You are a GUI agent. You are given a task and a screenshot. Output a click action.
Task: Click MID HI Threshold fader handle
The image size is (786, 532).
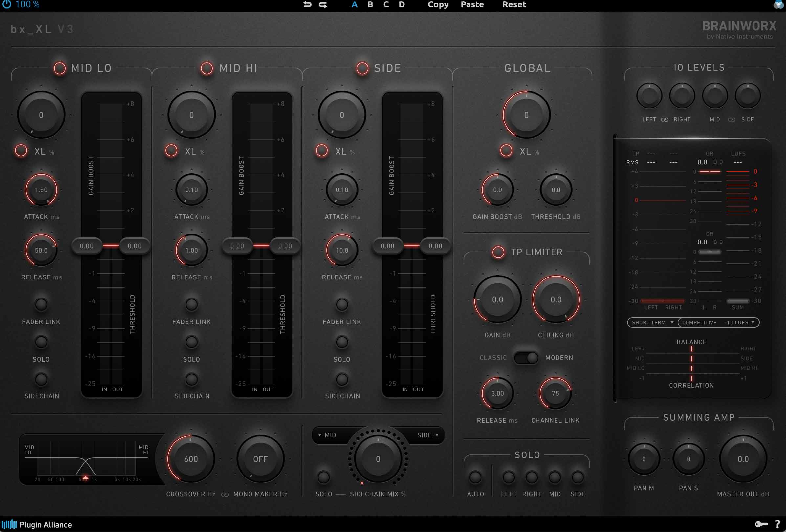click(x=285, y=246)
